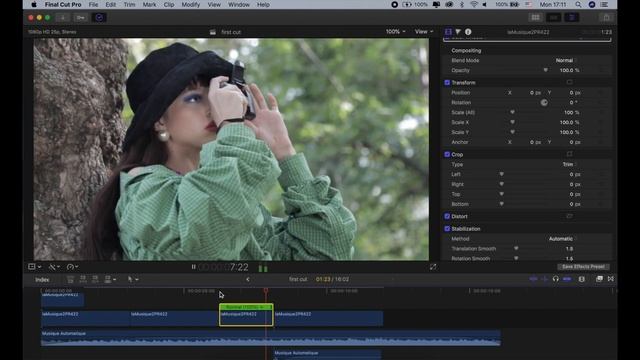Adjust the Crop Left slider handle
The image size is (640, 360).
501,174
